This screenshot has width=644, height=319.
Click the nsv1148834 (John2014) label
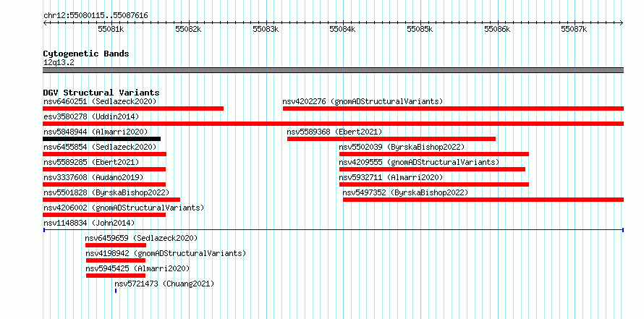tap(89, 223)
